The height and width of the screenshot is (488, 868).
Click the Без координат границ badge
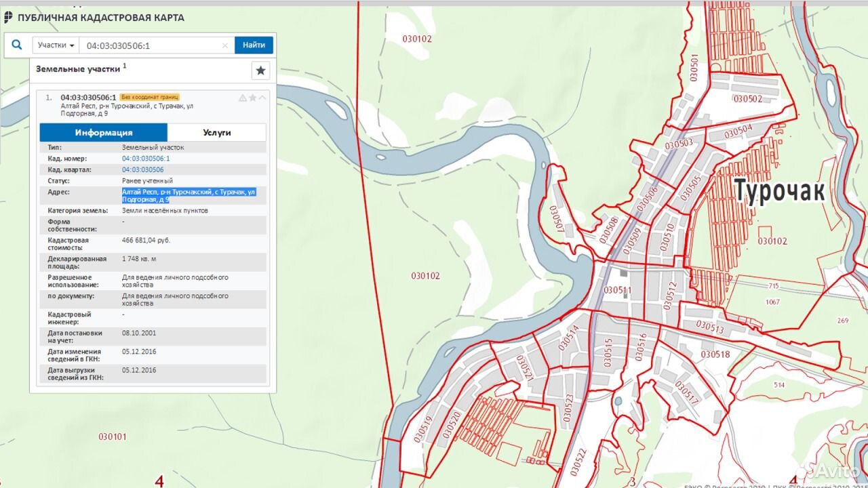(x=150, y=98)
